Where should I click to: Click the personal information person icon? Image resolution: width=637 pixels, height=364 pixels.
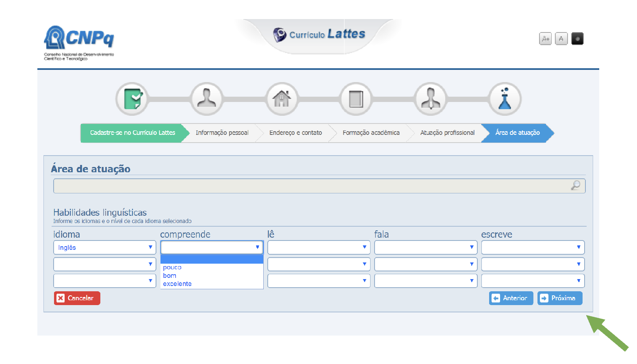pyautogui.click(x=207, y=99)
